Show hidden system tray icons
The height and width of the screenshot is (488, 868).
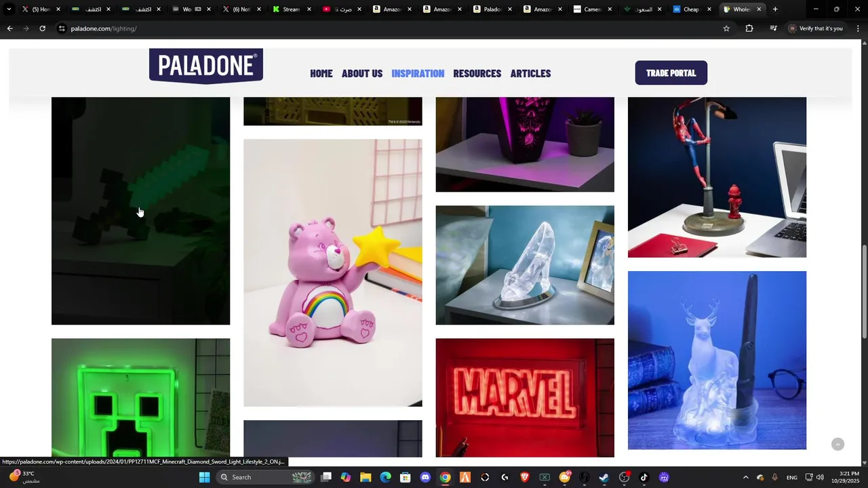(745, 477)
